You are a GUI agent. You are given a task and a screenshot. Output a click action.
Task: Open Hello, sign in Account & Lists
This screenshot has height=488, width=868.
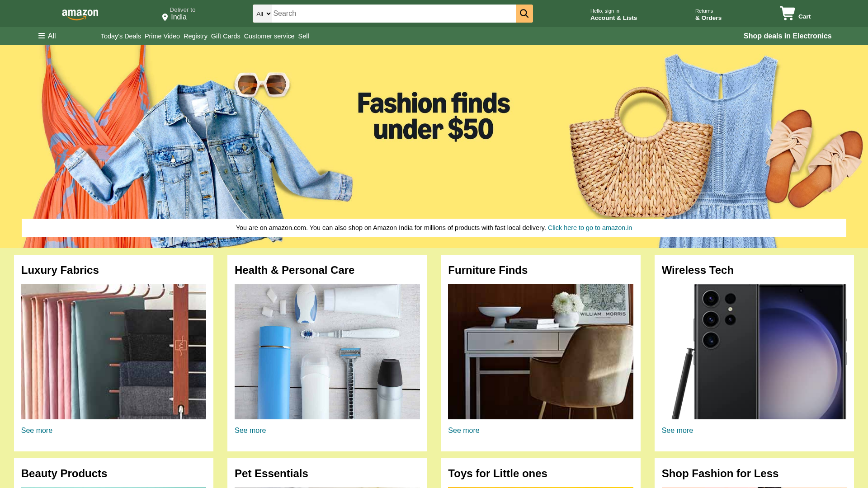[613, 14]
